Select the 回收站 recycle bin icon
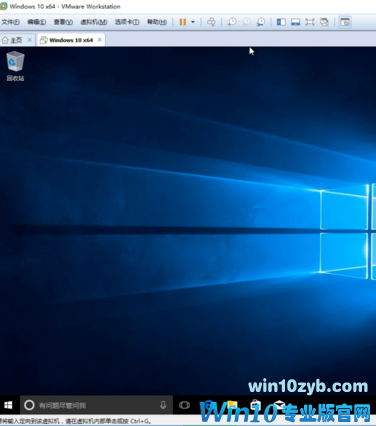 pyautogui.click(x=15, y=66)
